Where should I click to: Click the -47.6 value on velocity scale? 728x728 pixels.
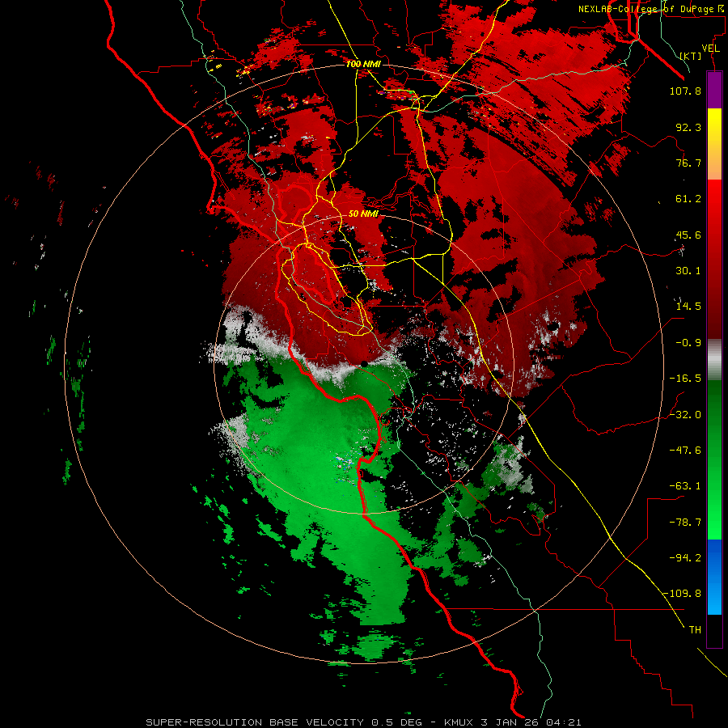click(x=685, y=451)
